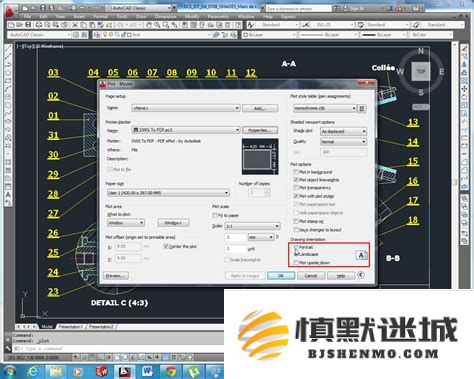Open the ByLayer color control swatch dropdown

coord(269,35)
